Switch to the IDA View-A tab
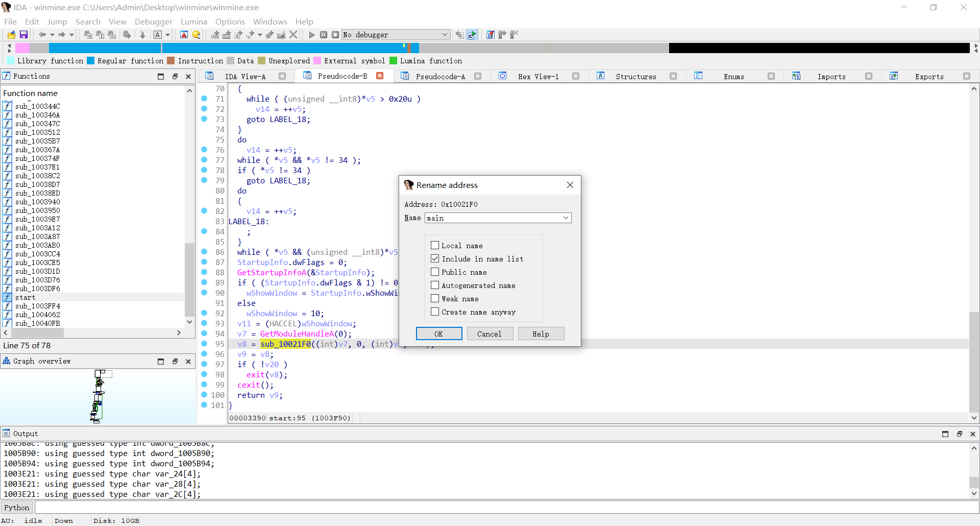This screenshot has width=980, height=526. coord(245,77)
